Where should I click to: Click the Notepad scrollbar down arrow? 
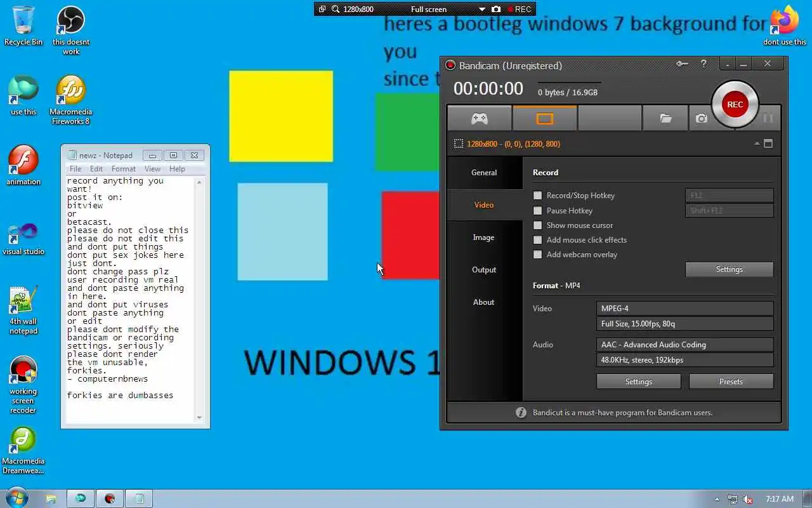[x=199, y=418]
